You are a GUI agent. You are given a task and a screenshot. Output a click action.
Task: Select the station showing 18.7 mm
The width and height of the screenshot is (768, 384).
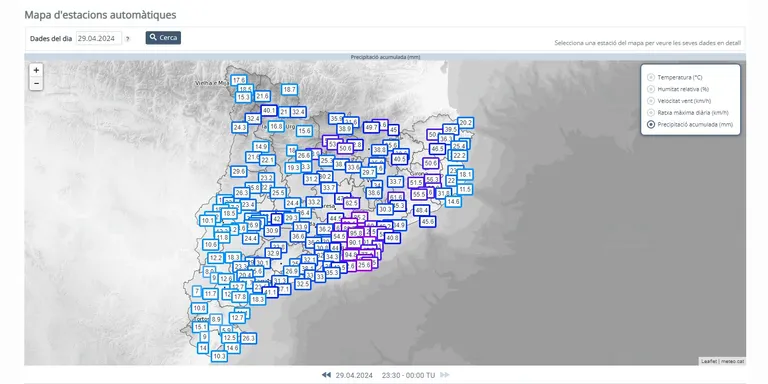[x=289, y=89]
